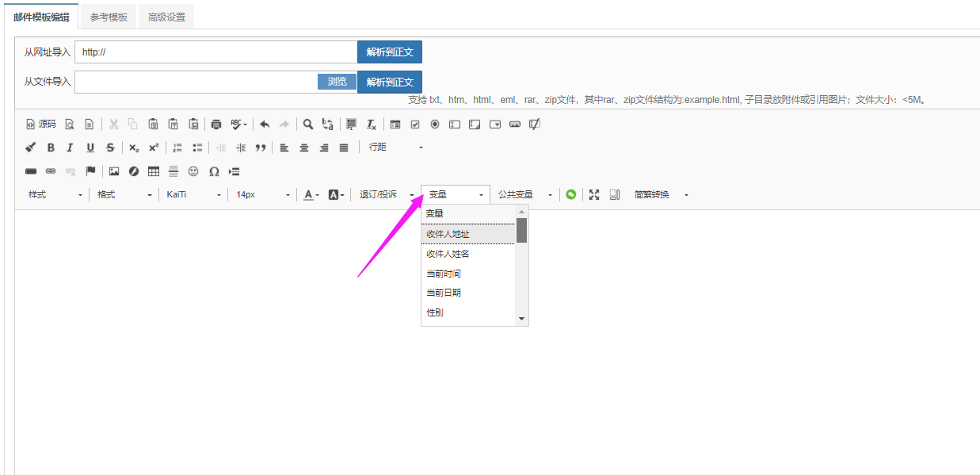Screen dimensions: 980x475
Task: Click the 浏览 browse button
Action: click(x=337, y=82)
